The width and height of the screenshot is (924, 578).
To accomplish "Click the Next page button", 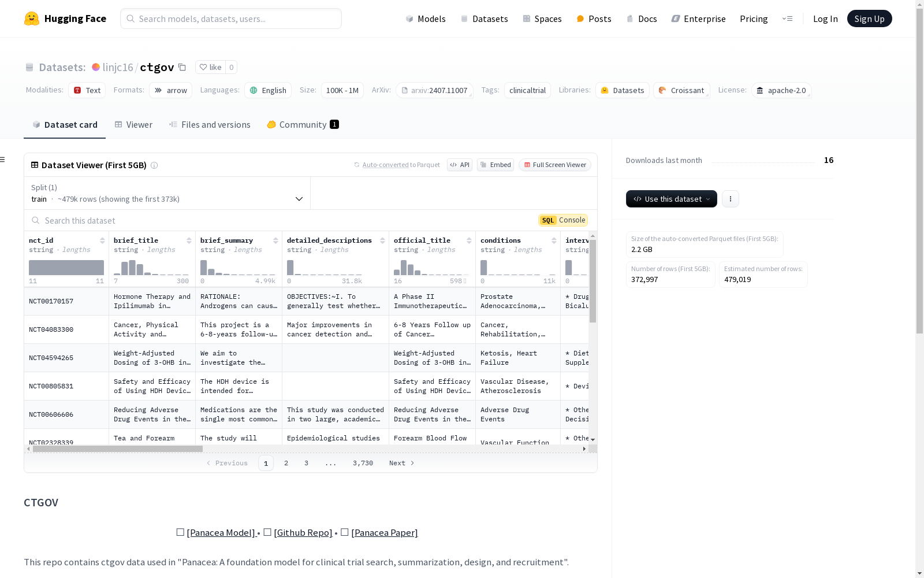I will (402, 463).
